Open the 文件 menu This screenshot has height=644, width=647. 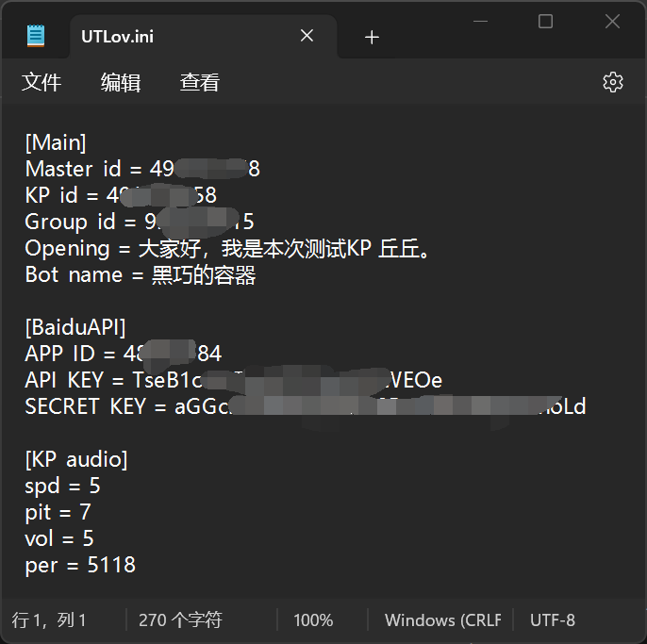pos(41,83)
